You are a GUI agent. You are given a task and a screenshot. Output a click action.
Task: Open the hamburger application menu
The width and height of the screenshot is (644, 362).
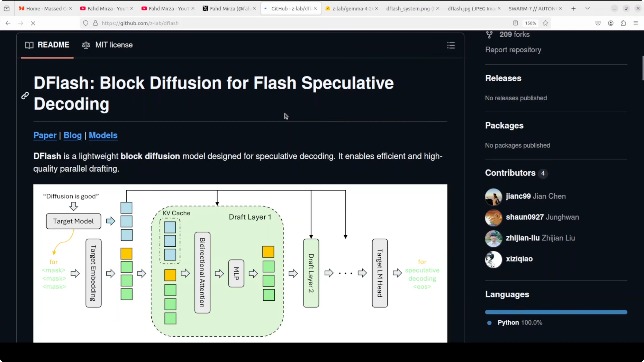point(635,23)
